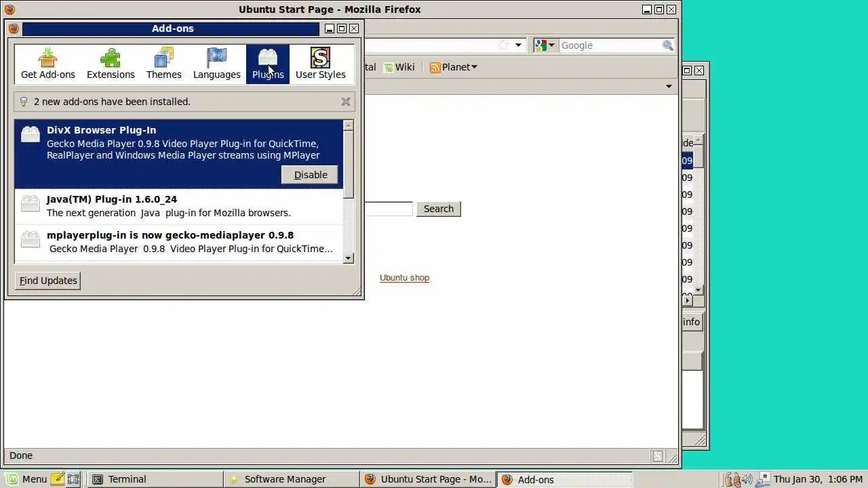Dismiss the new add-ons installed notification
The height and width of the screenshot is (488, 868).
tap(346, 102)
